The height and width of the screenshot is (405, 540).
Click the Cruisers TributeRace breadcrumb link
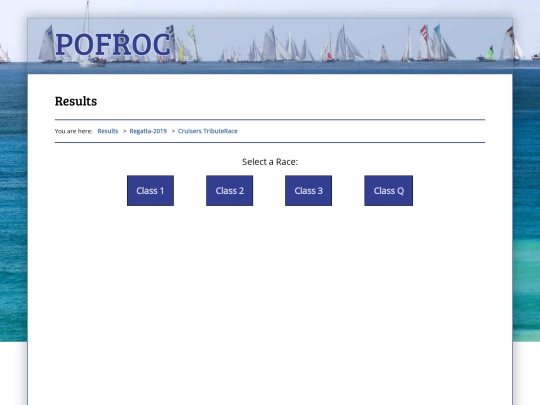(208, 131)
